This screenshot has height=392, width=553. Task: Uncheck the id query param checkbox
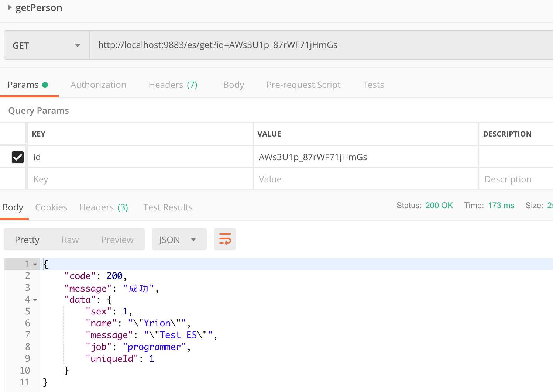18,157
